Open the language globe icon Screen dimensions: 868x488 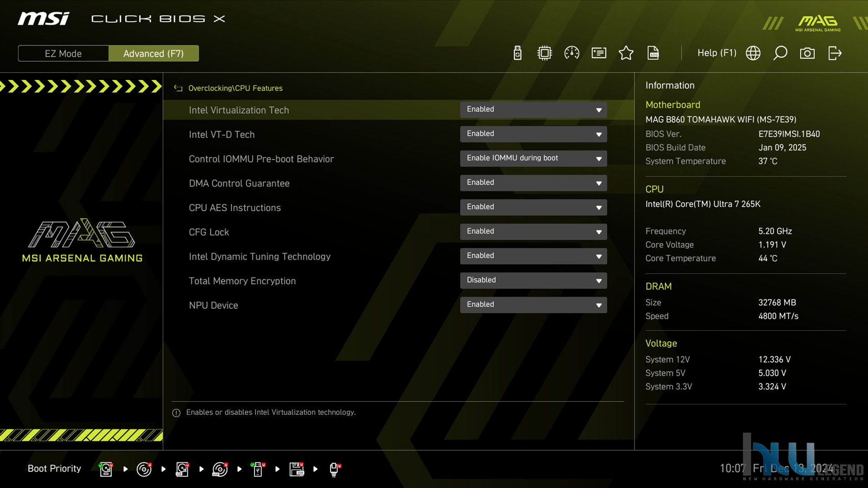point(753,53)
